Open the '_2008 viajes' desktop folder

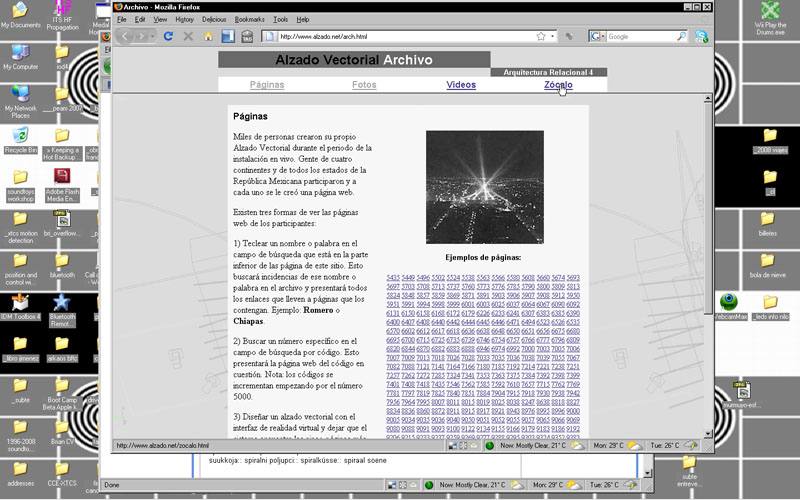tap(770, 141)
